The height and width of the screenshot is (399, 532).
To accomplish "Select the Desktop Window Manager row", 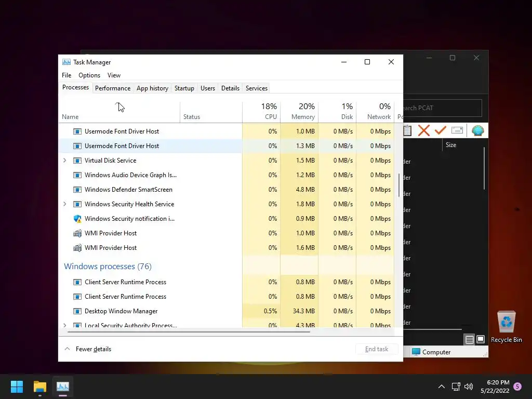I will [227, 311].
